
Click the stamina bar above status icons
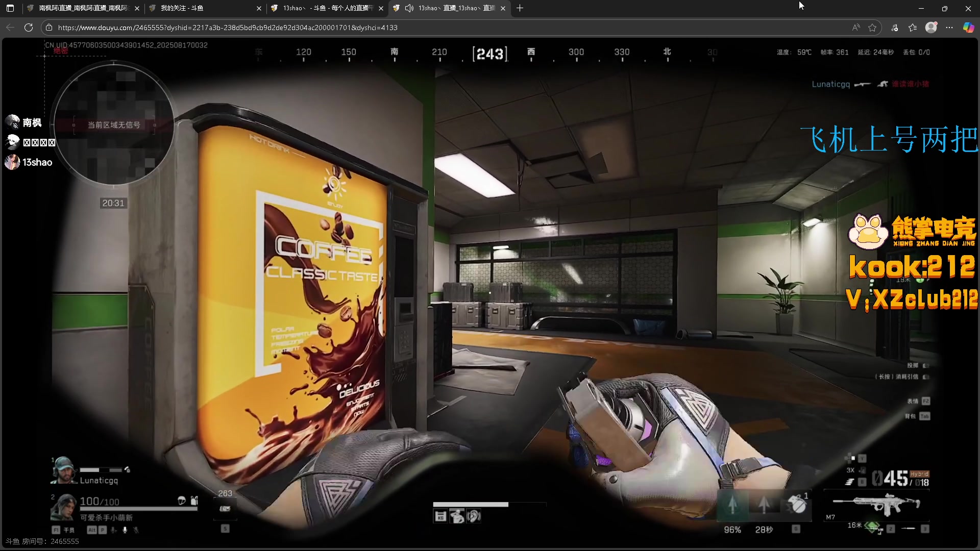[489, 504]
